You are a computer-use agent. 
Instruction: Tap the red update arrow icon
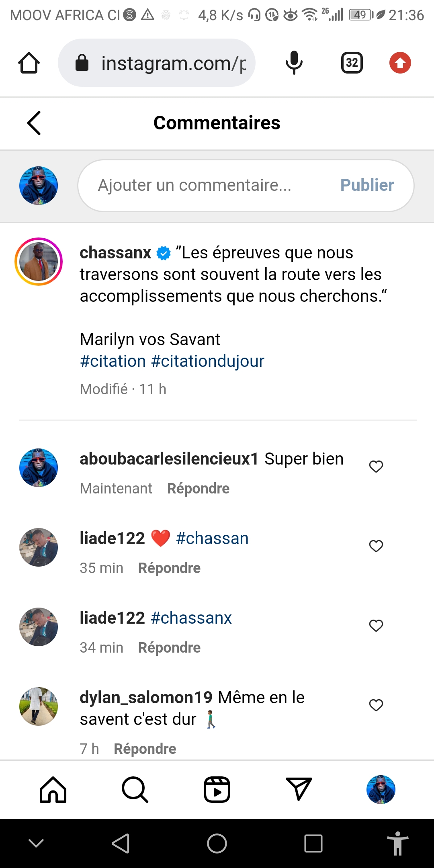pos(400,63)
